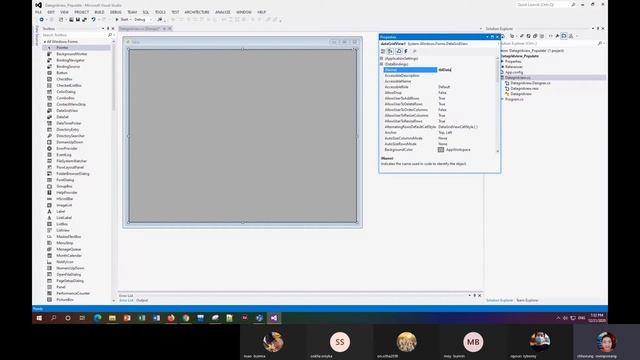Click the Anchor property row
The image size is (640, 360).
click(439, 133)
